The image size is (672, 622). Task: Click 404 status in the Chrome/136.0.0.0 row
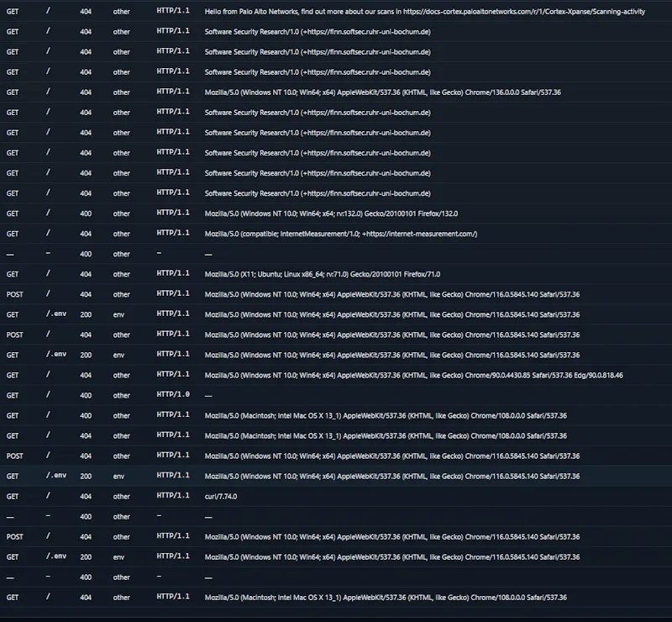86,92
